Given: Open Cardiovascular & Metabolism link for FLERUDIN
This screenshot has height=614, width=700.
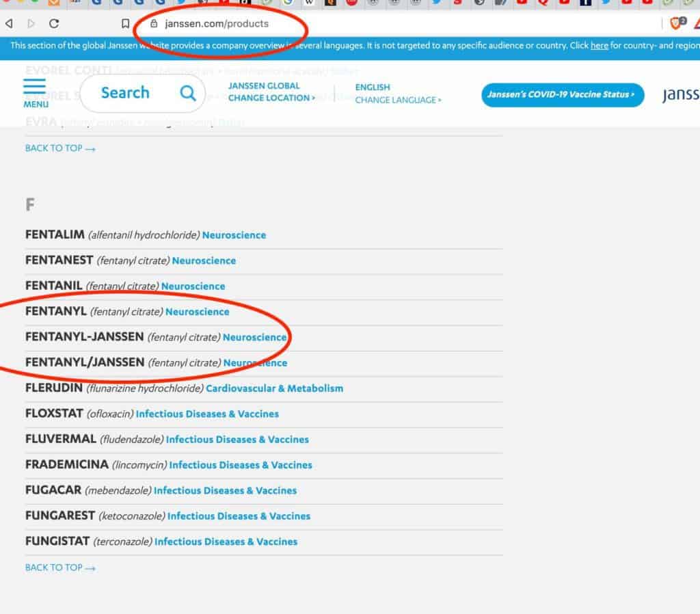Looking at the screenshot, I should pos(274,388).
